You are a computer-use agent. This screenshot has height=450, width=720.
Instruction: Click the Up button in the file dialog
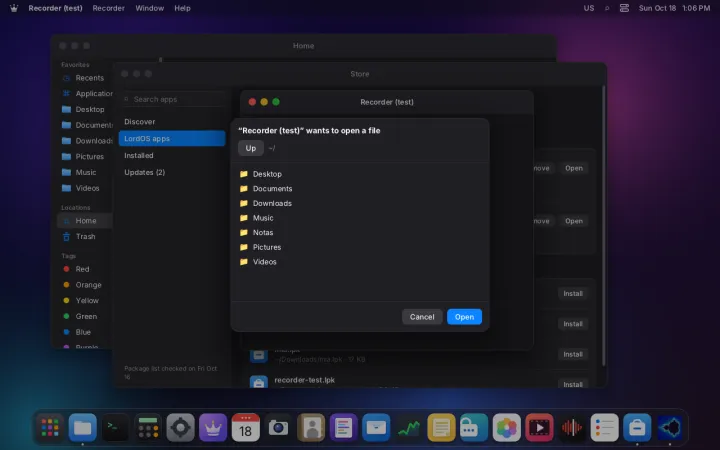[x=251, y=148]
